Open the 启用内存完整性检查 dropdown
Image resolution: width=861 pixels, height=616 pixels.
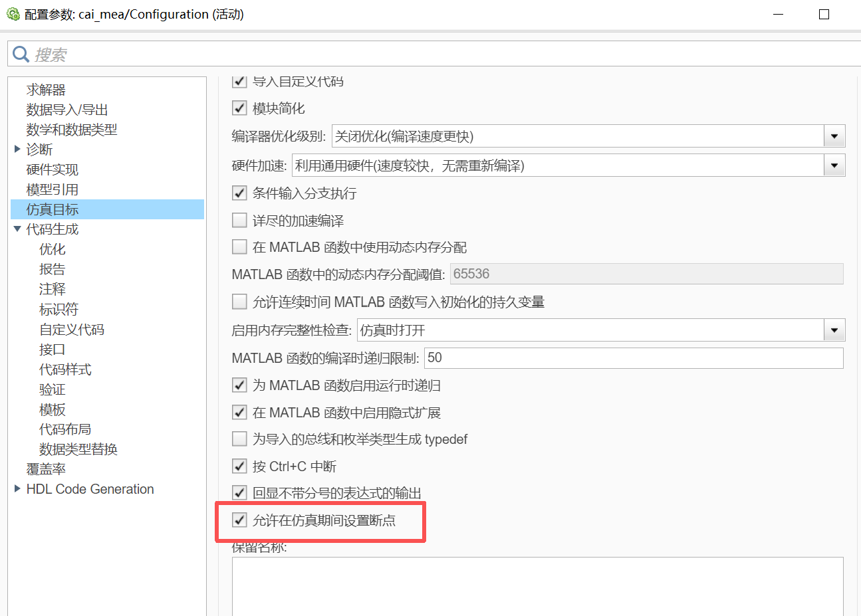coord(834,330)
